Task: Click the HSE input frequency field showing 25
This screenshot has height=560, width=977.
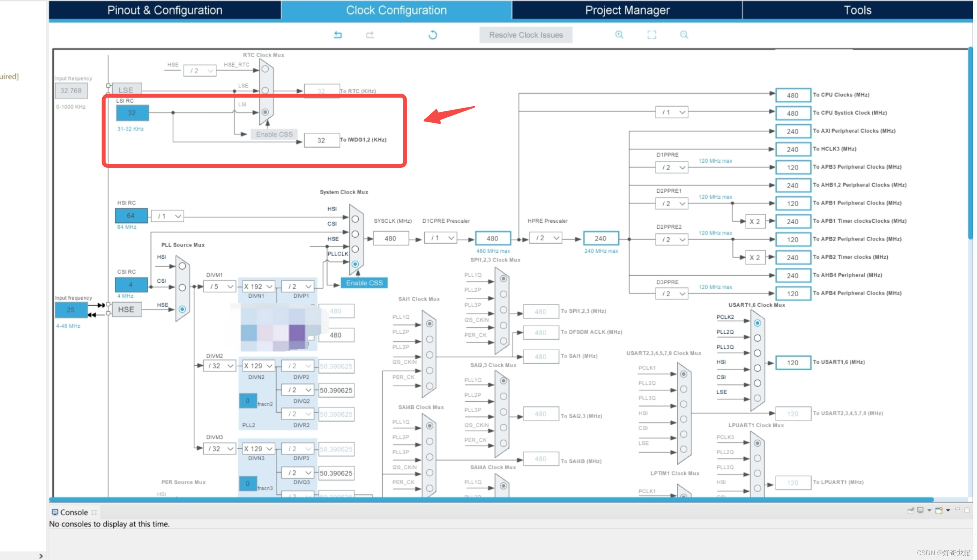Action: [71, 310]
